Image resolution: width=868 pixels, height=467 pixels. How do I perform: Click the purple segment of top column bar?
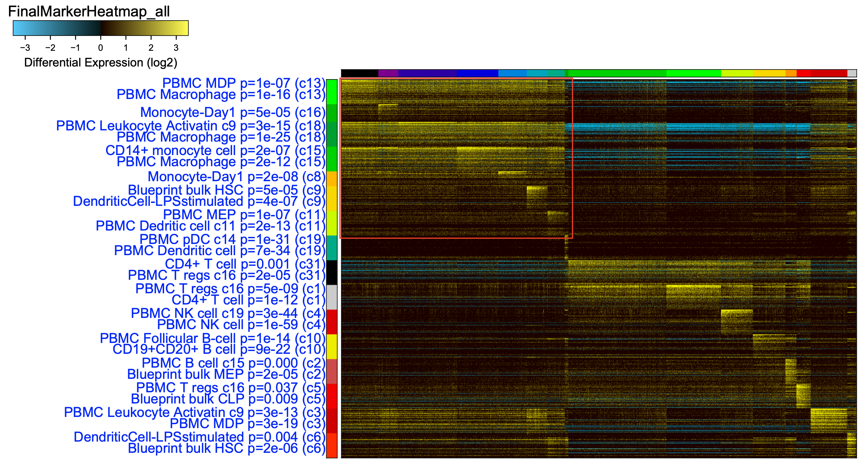[388, 73]
